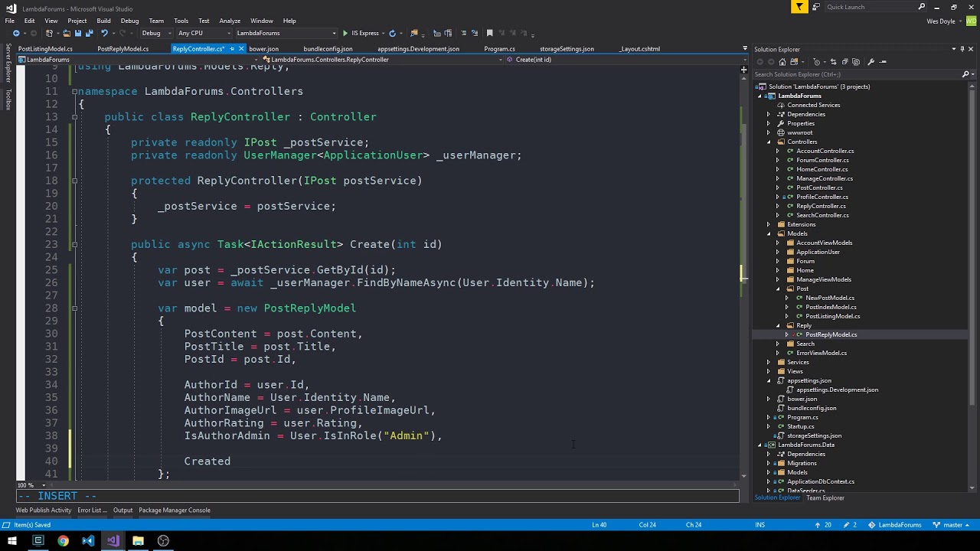
Task: Click the Undo toolbar icon
Action: [x=104, y=33]
